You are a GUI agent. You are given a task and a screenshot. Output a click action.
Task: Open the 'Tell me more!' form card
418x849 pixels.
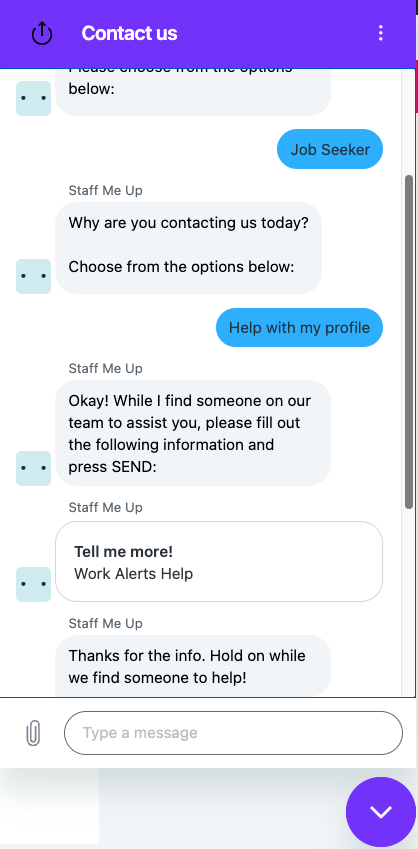pos(219,561)
